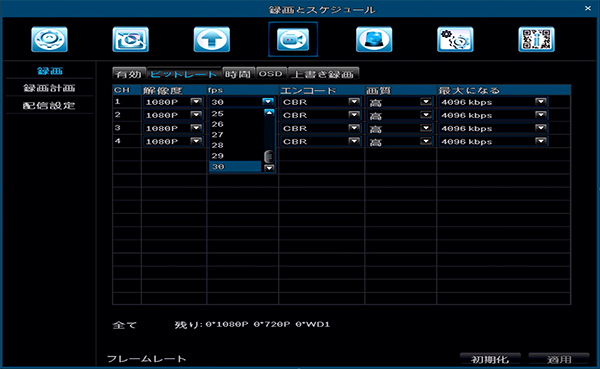
Task: Open the general settings dial icon
Action: pos(49,39)
